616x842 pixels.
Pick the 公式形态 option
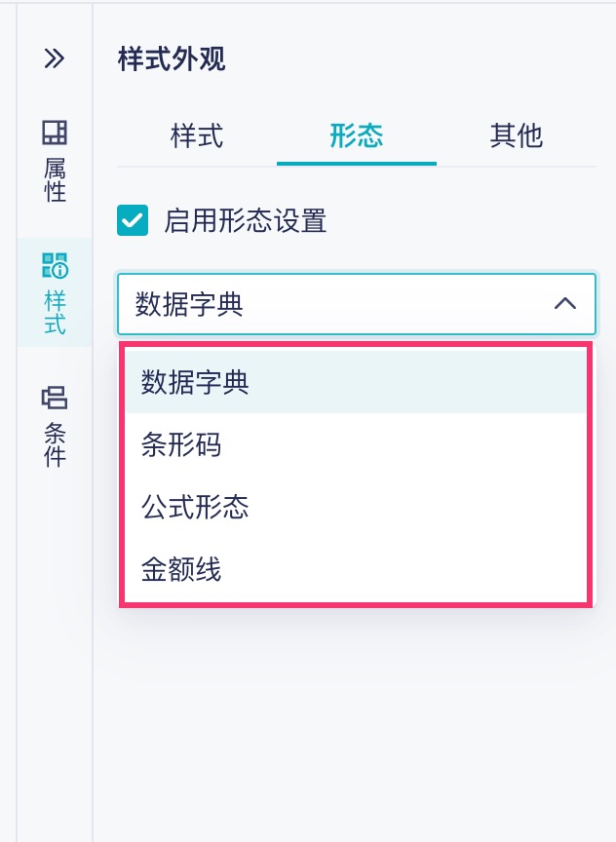point(195,507)
